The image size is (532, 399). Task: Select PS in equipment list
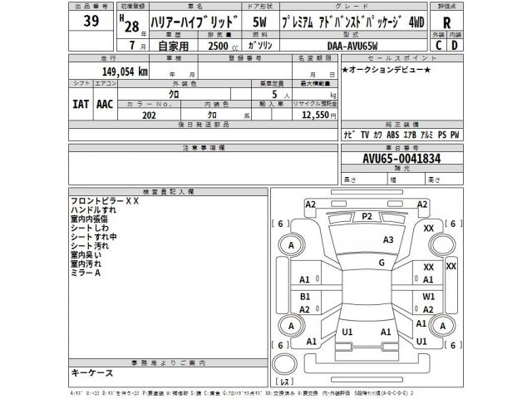tap(441, 135)
